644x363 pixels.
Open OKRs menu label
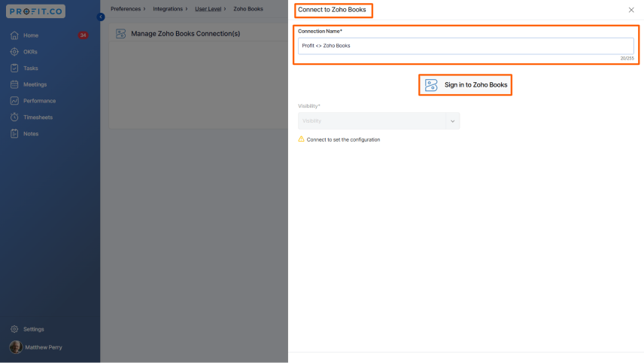(30, 52)
